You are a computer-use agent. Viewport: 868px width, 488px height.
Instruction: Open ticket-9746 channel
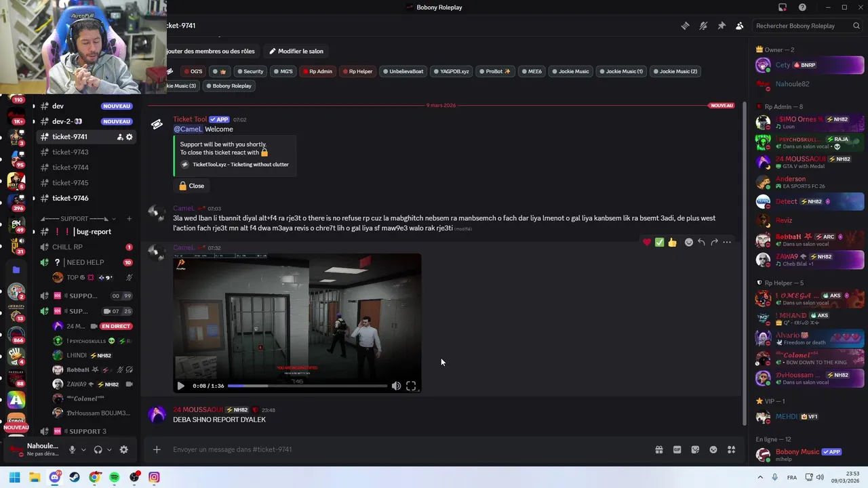tap(86, 198)
